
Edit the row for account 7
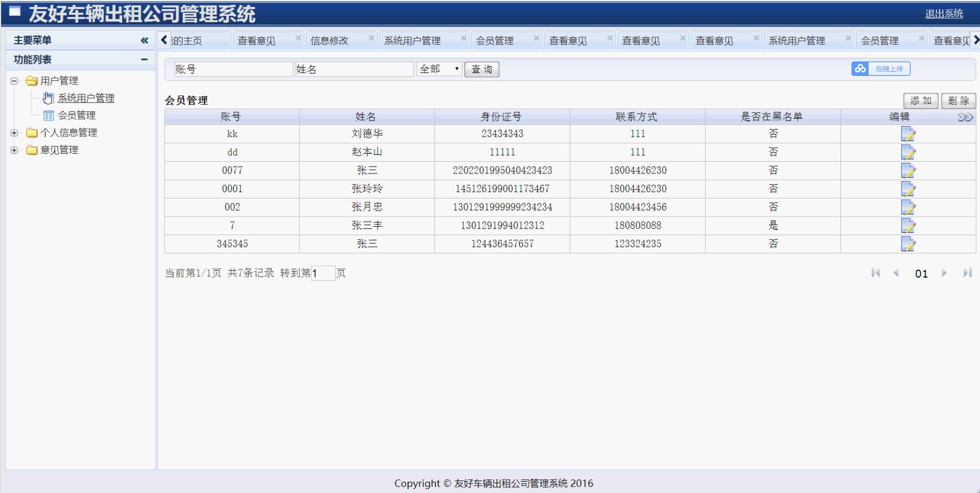click(x=908, y=226)
